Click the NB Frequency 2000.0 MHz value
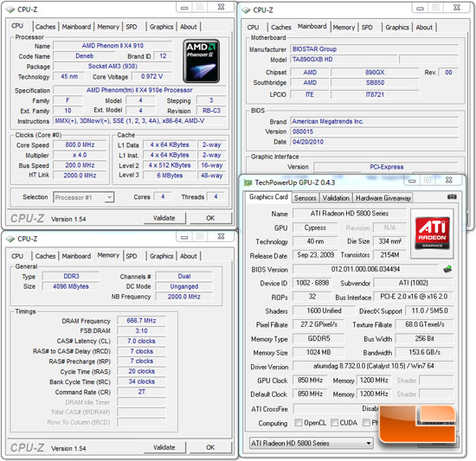The height and width of the screenshot is (461, 476). tap(184, 297)
